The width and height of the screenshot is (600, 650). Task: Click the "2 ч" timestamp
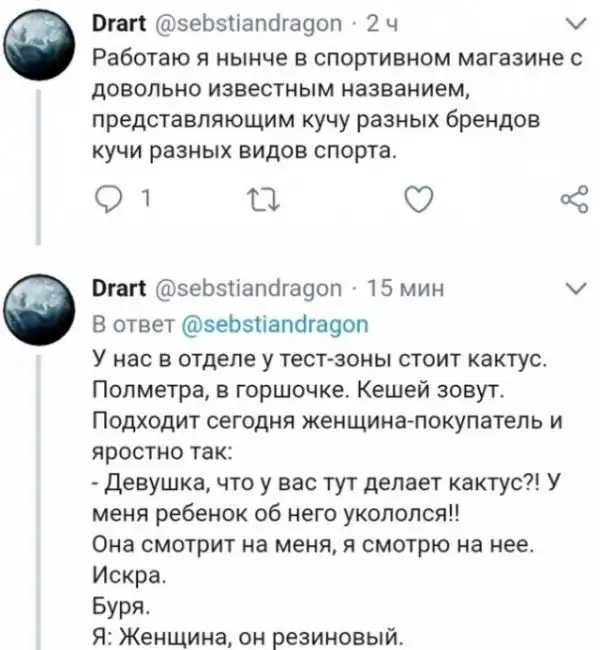pos(342,22)
